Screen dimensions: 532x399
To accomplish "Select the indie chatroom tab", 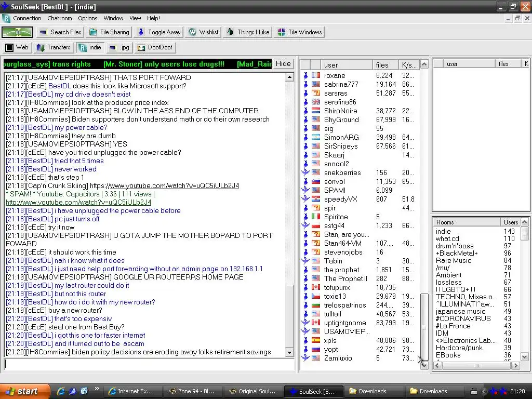I will (90, 47).
